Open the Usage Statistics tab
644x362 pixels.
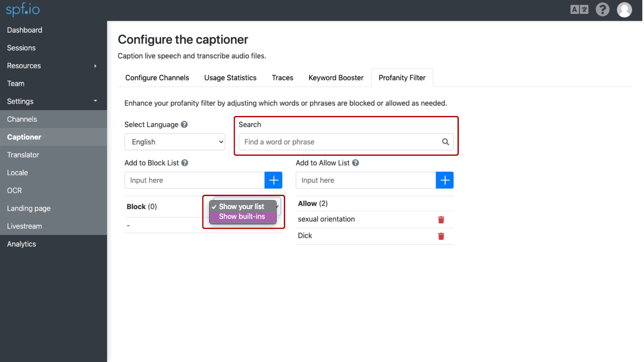point(230,77)
